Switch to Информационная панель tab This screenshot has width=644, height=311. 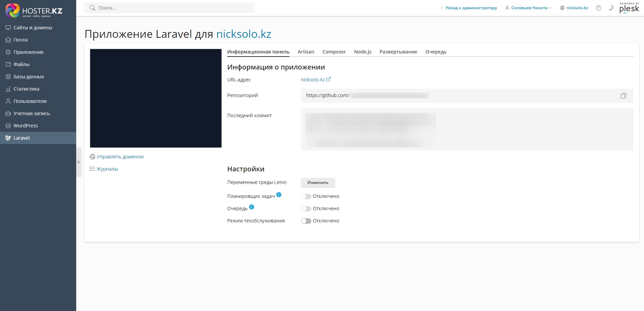[x=258, y=52]
